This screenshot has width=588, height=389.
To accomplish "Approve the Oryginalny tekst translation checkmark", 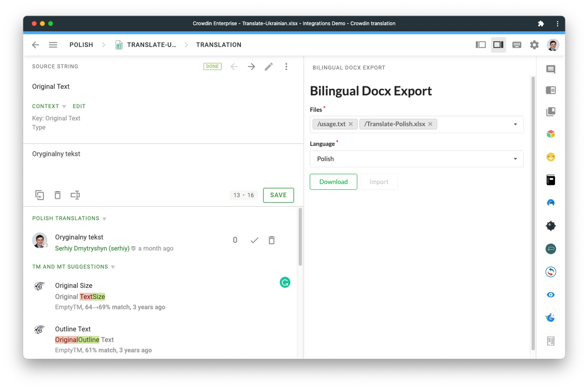I will [x=254, y=240].
